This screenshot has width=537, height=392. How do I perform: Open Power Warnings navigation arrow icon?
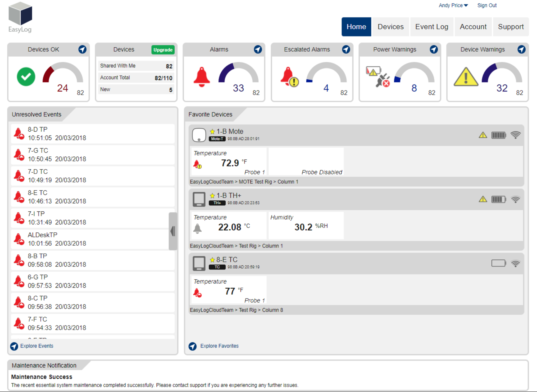(x=434, y=49)
